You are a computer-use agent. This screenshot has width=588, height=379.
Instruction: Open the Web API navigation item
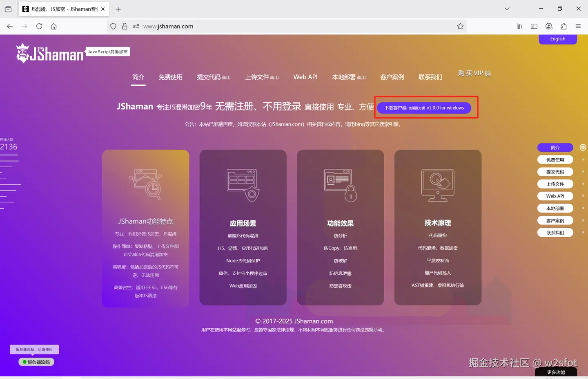point(305,77)
